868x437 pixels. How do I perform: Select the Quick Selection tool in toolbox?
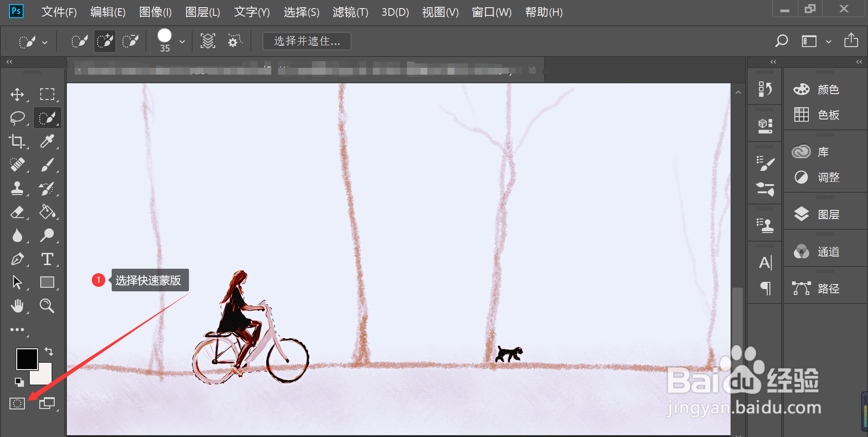click(x=47, y=118)
